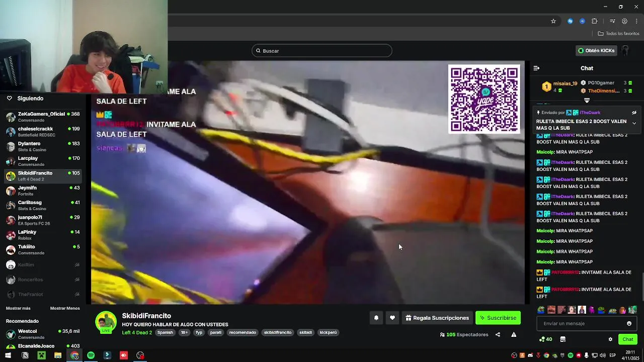Bookmark this page with the star icon
Image resolution: width=644 pixels, height=362 pixels.
(x=553, y=21)
